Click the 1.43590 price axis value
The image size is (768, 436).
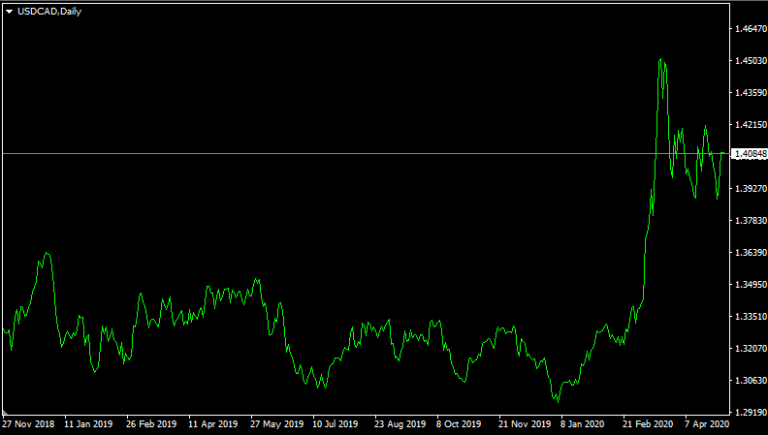click(748, 93)
